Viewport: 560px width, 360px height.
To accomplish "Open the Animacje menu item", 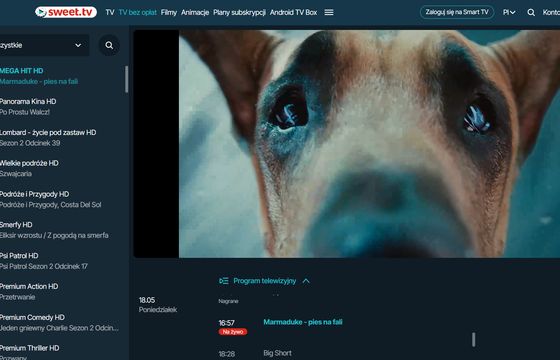I will coord(195,12).
